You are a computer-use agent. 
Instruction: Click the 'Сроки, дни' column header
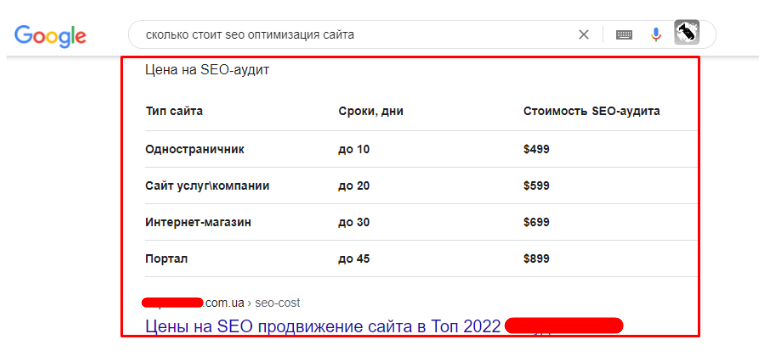[371, 112]
